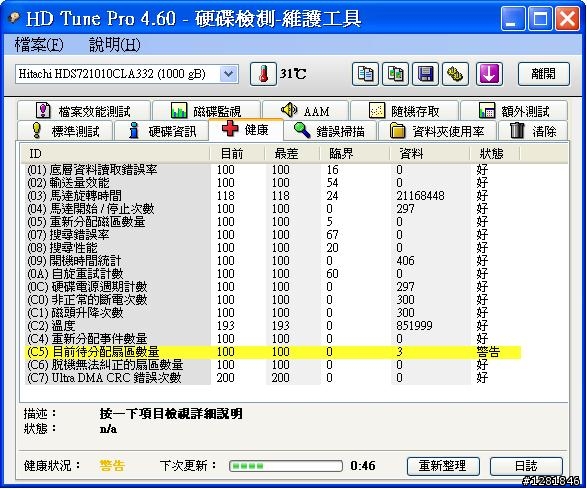Maximize the HD Tune Pro window
587x489 pixels.
click(540, 19)
